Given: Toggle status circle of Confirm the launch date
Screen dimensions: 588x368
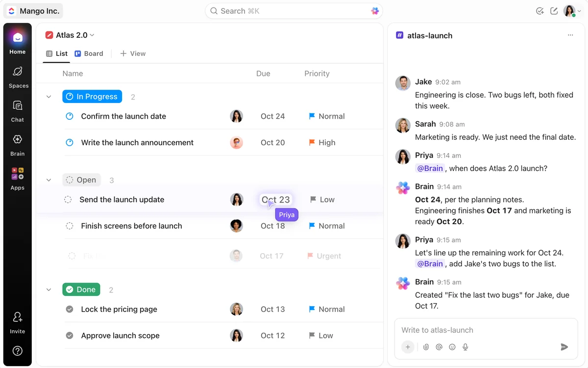Looking at the screenshot, I should (x=70, y=116).
